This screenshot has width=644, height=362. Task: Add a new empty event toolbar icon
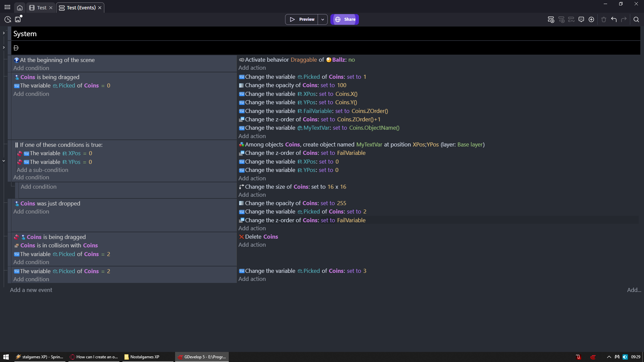(x=551, y=19)
